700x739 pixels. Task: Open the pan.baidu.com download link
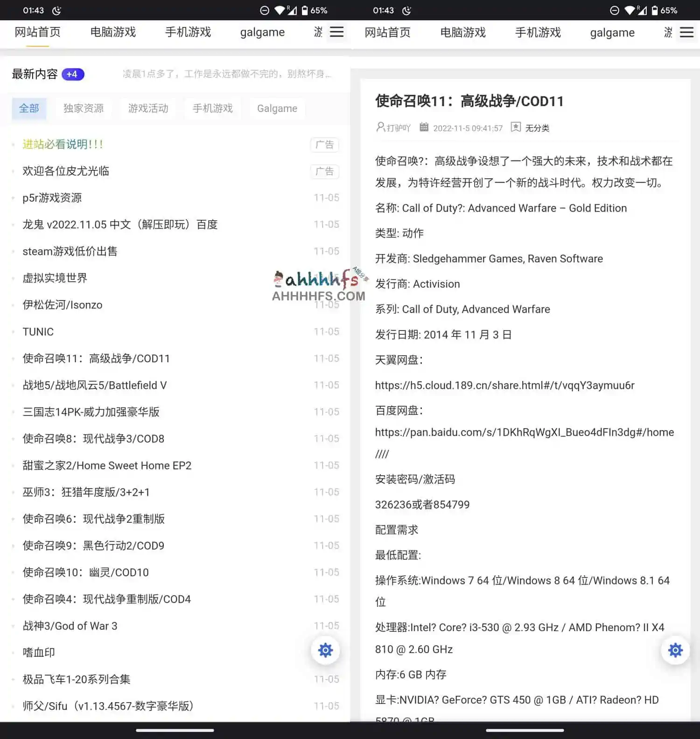pyautogui.click(x=524, y=432)
